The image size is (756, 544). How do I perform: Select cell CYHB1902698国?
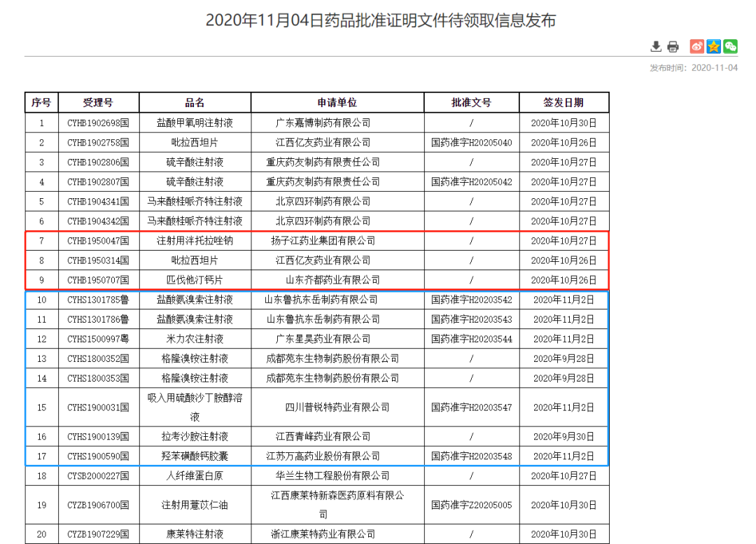tap(99, 123)
